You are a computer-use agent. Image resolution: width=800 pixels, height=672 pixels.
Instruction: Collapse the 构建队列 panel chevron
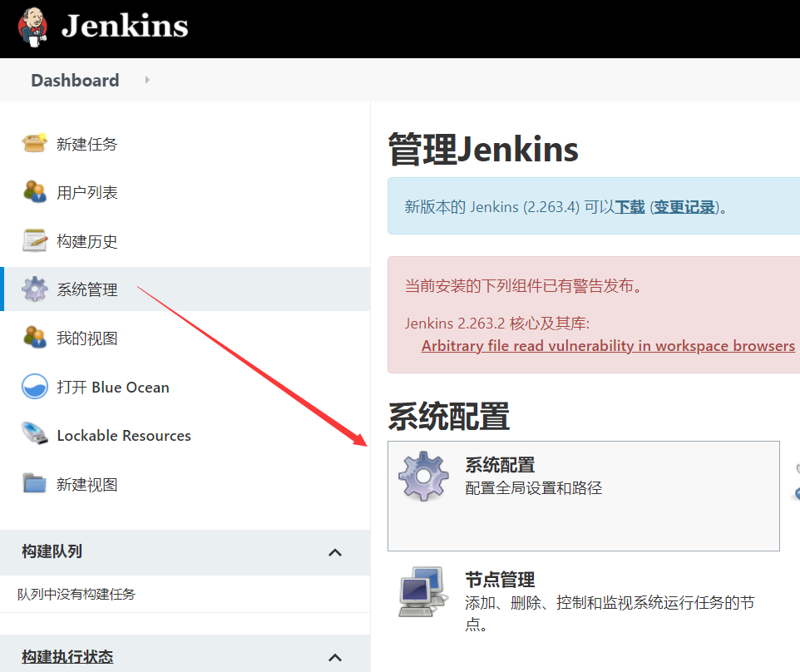335,552
